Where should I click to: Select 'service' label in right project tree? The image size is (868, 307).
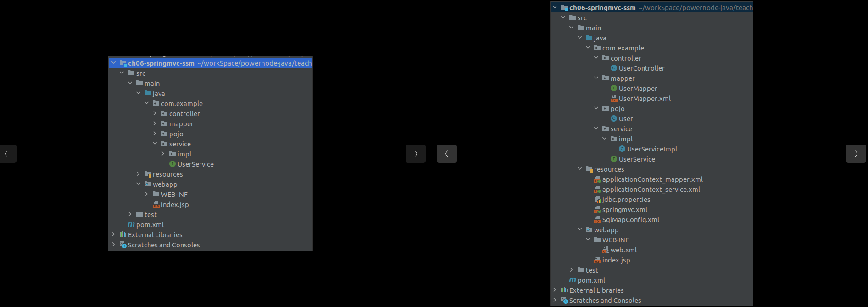(621, 129)
